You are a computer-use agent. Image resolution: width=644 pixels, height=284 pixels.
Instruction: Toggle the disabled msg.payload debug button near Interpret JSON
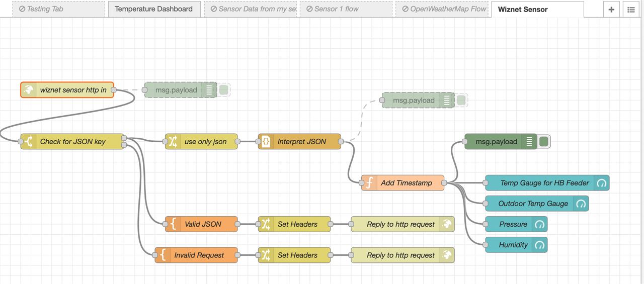461,101
